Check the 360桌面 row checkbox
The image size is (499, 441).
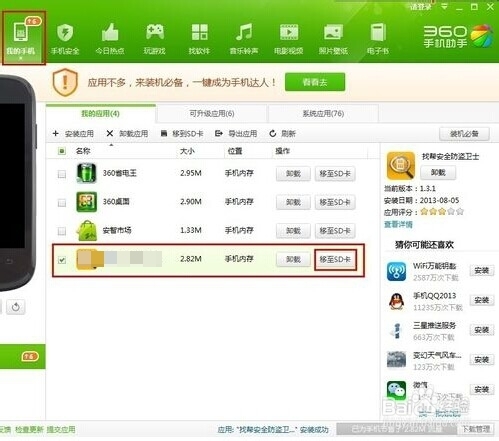pos(62,203)
